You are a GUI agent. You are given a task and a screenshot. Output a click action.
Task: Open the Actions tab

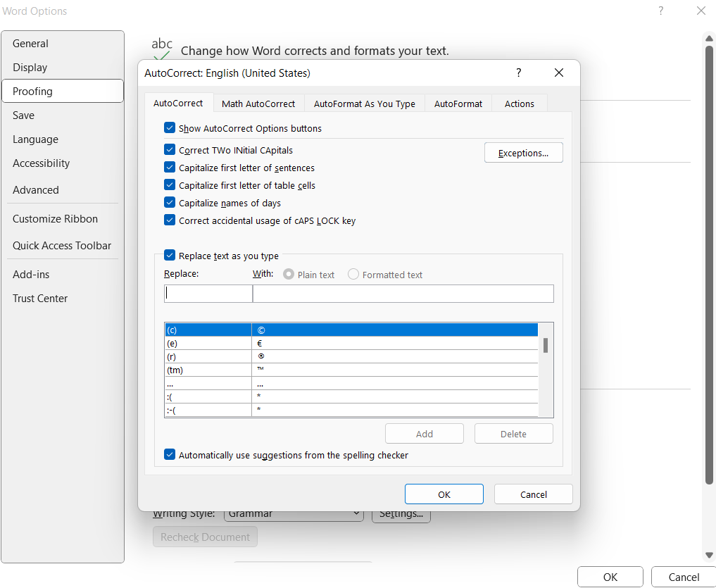519,104
